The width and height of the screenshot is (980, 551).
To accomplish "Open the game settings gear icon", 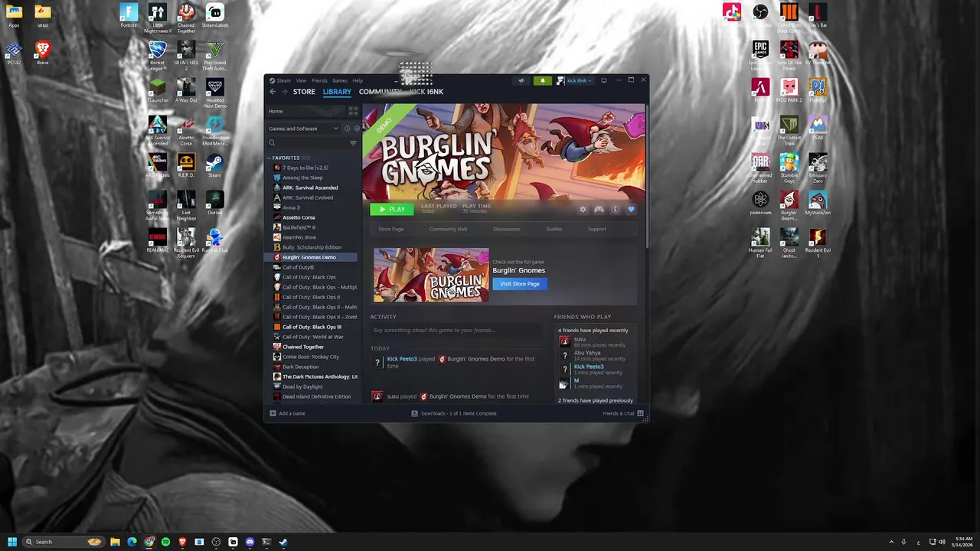I will coord(583,209).
